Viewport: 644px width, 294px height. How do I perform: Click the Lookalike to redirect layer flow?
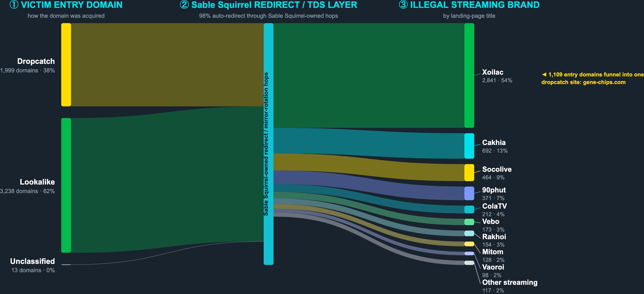coord(167,180)
